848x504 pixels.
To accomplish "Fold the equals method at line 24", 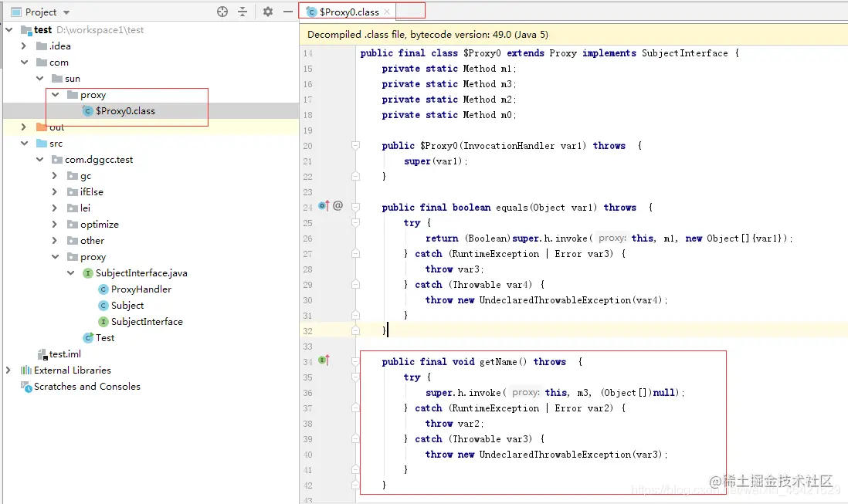I will click(x=355, y=207).
